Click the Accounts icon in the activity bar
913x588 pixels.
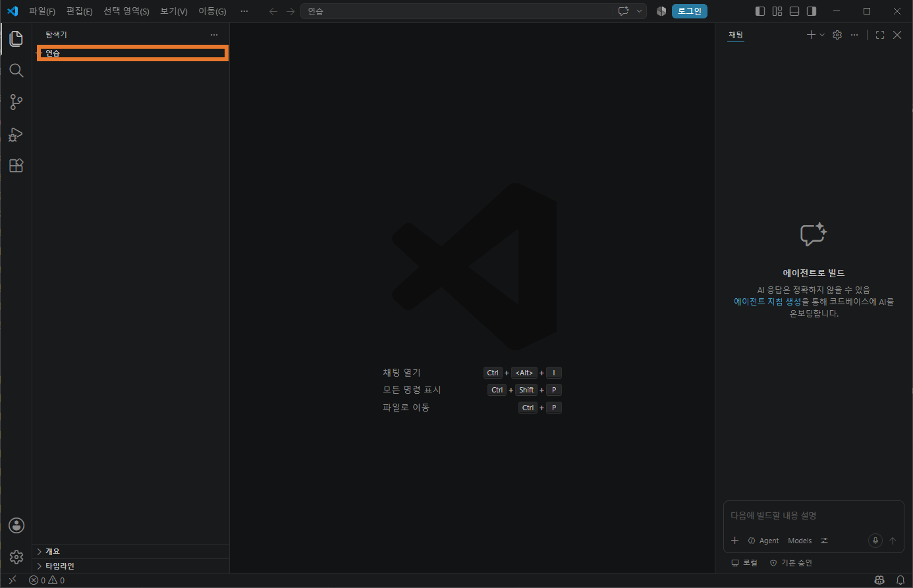click(16, 525)
